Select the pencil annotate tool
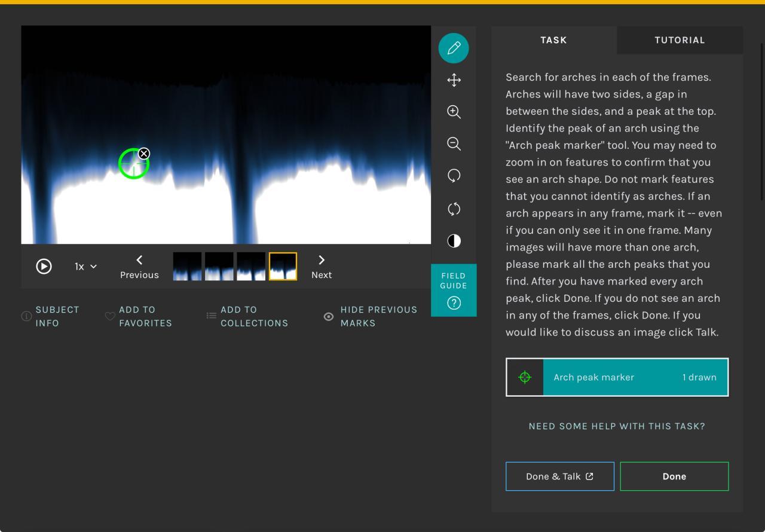 (x=454, y=48)
